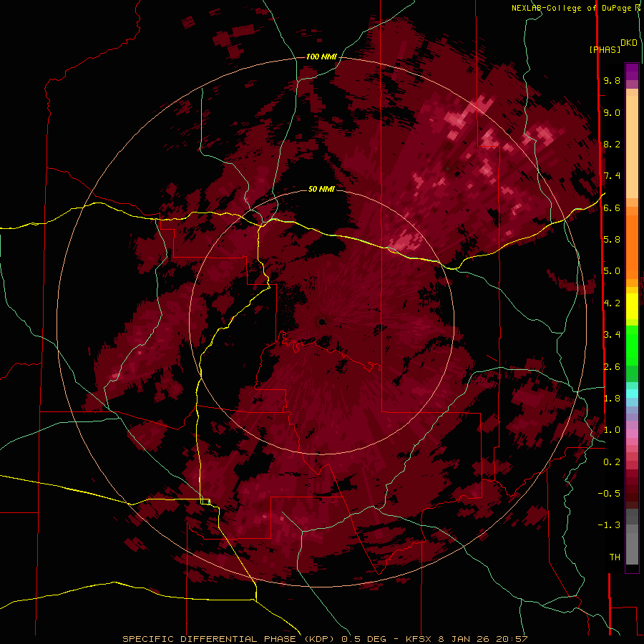644x644 pixels.
Task: Click the TH threshold legend label
Action: click(615, 557)
